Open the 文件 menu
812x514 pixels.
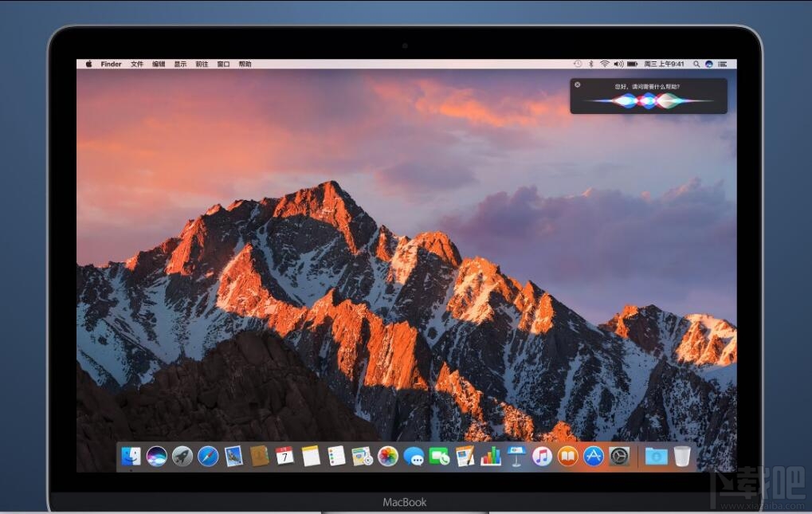(135, 64)
